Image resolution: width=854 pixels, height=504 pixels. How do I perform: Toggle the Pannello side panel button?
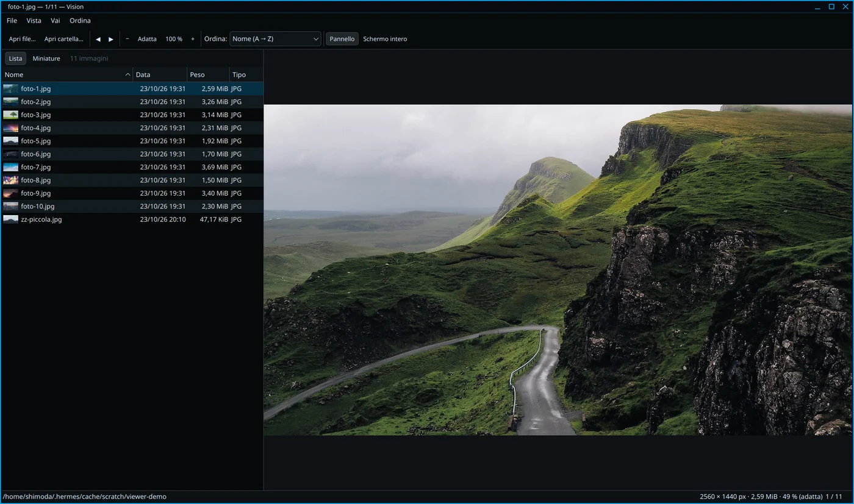coord(342,39)
